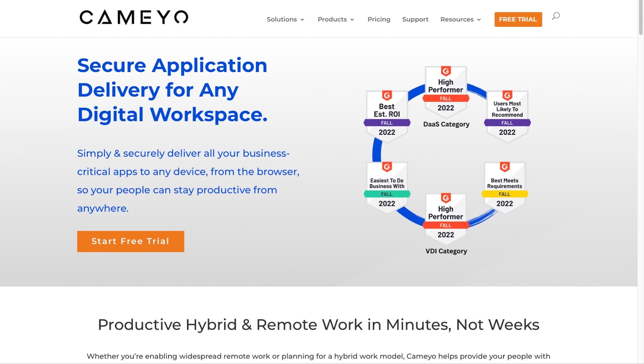This screenshot has width=644, height=364.
Task: Open the Solutions menu
Action: (x=285, y=19)
